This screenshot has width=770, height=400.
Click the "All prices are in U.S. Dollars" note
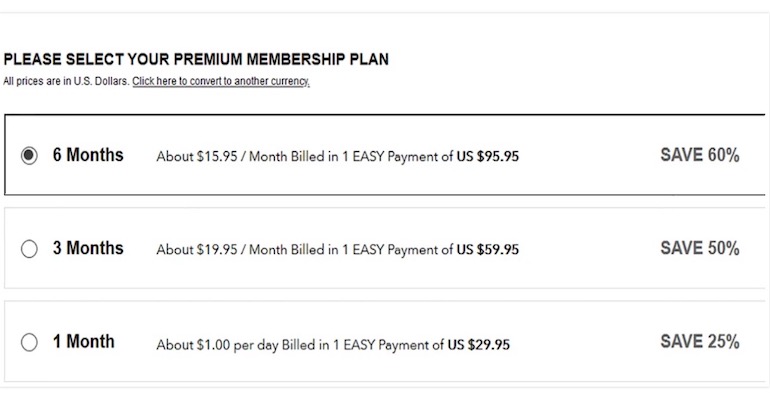pos(66,82)
